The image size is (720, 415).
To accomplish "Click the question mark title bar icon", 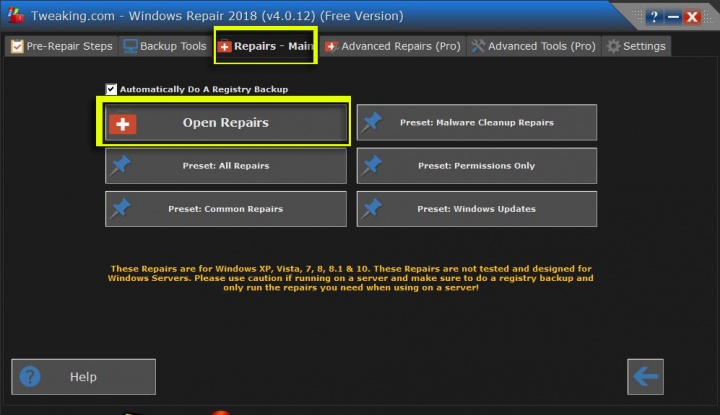I will click(x=654, y=17).
